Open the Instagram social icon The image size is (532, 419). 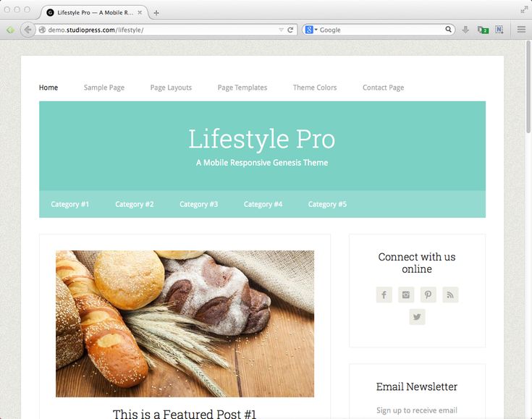click(406, 295)
